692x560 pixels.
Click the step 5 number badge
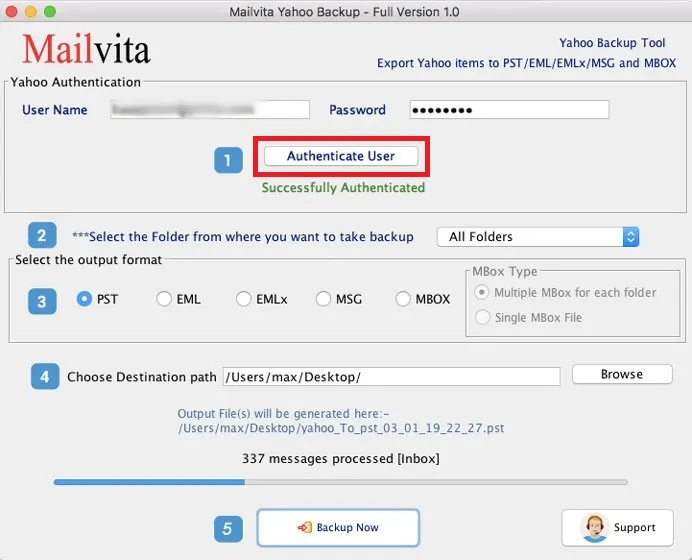click(228, 528)
